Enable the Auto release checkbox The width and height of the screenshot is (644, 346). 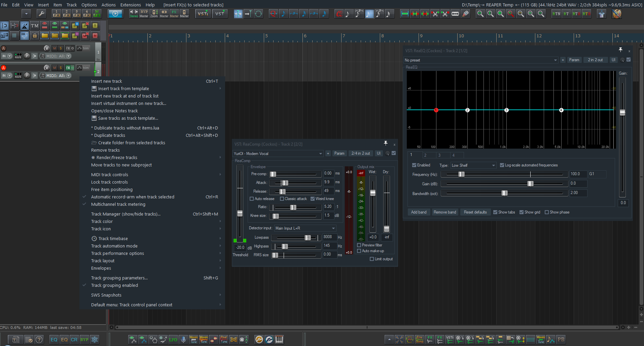click(252, 199)
